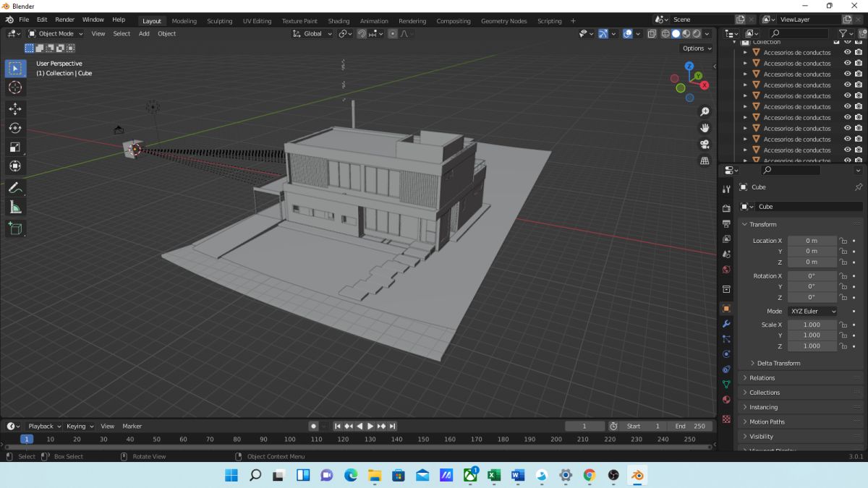
Task: Click the pan view hand icon
Action: [x=705, y=128]
